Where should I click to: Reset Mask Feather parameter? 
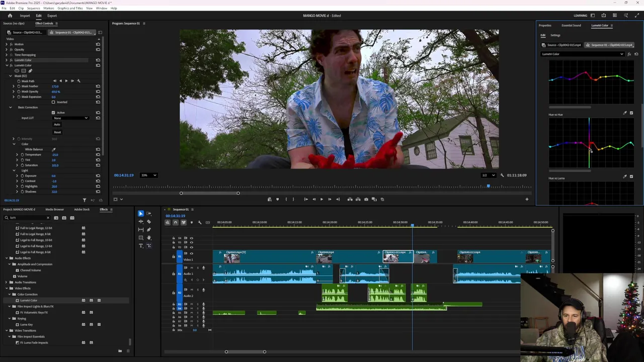pos(98,86)
